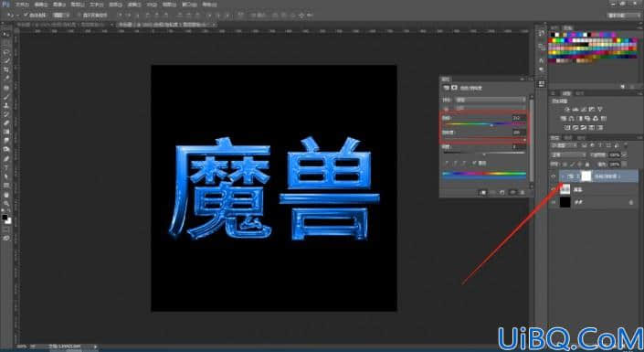Viewport: 644px width, 352px height.
Task: Switch to the Paths tab
Action: (581, 137)
